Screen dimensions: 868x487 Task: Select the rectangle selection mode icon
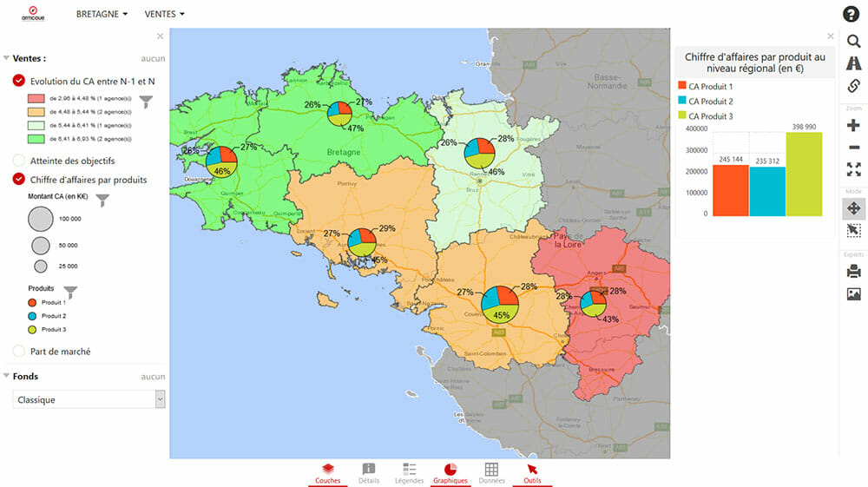(853, 230)
